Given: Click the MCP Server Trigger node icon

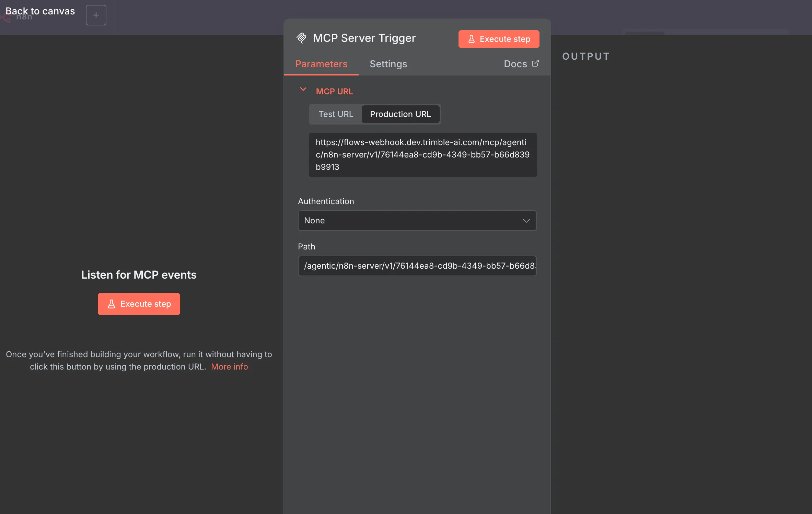Looking at the screenshot, I should (x=301, y=38).
